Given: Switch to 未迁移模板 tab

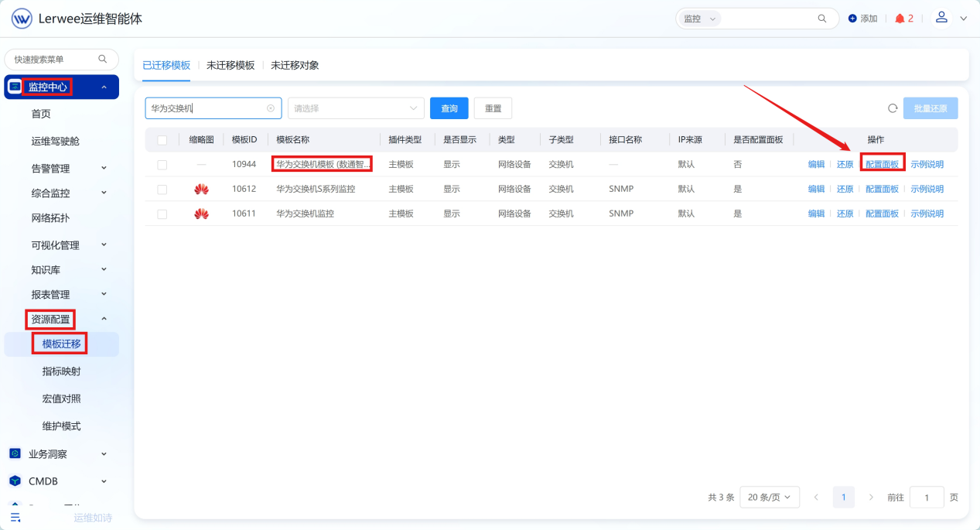Looking at the screenshot, I should click(230, 65).
